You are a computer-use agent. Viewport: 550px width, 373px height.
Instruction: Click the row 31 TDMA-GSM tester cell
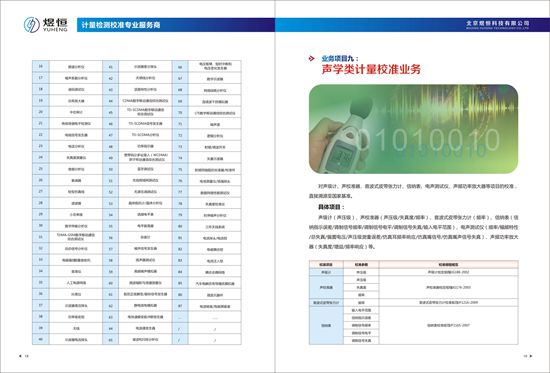coord(76,237)
